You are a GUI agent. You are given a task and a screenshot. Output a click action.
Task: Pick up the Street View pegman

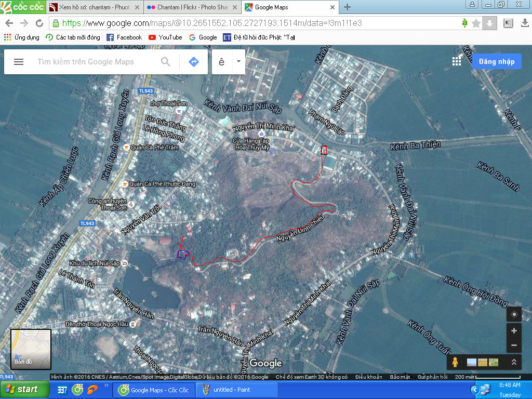pyautogui.click(x=455, y=362)
